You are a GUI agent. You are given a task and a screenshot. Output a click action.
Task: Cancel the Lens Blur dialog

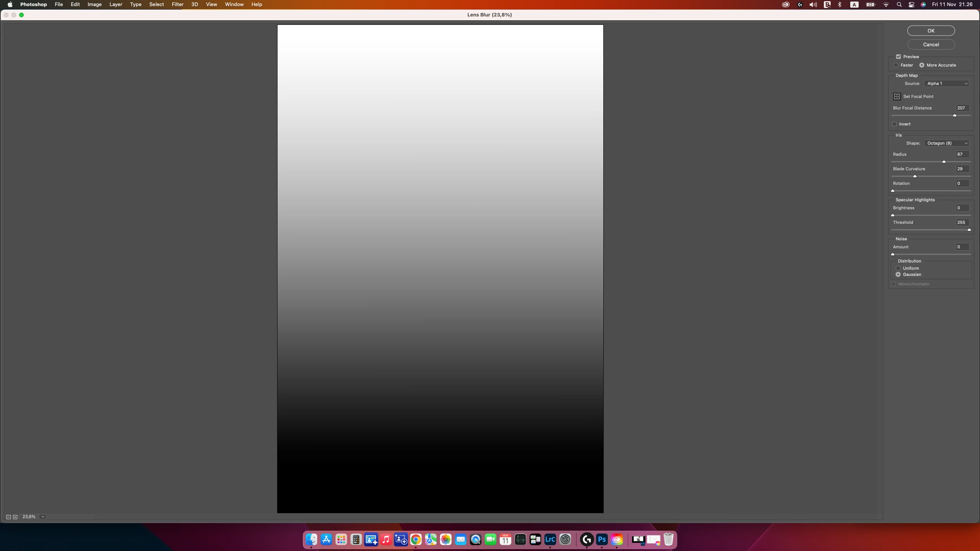(x=931, y=44)
